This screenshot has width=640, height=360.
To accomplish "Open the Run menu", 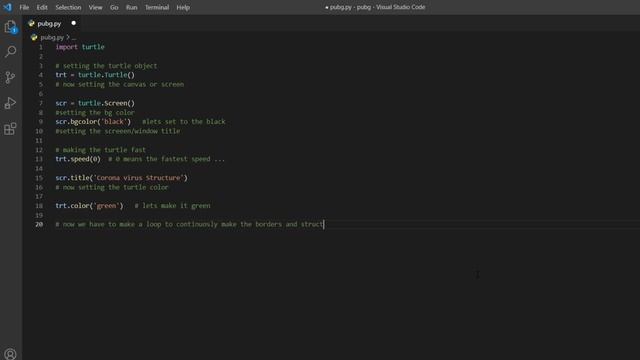I will tap(131, 7).
